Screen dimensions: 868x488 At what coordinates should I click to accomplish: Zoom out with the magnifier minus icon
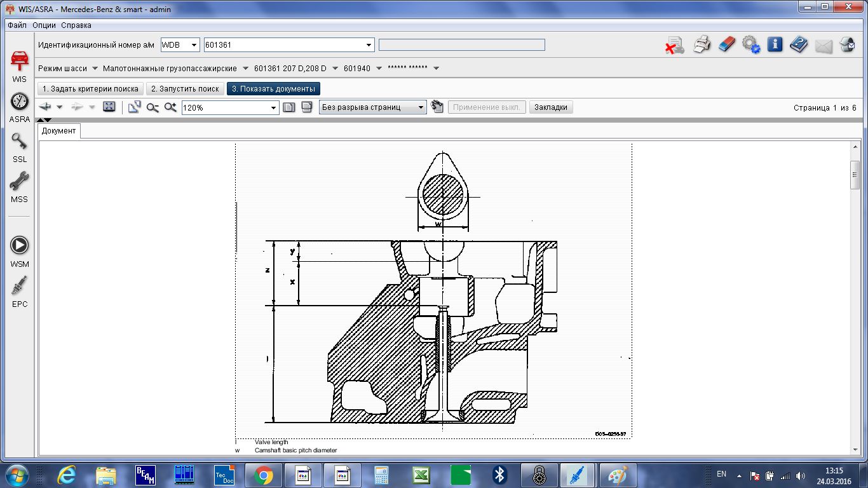[x=153, y=107]
